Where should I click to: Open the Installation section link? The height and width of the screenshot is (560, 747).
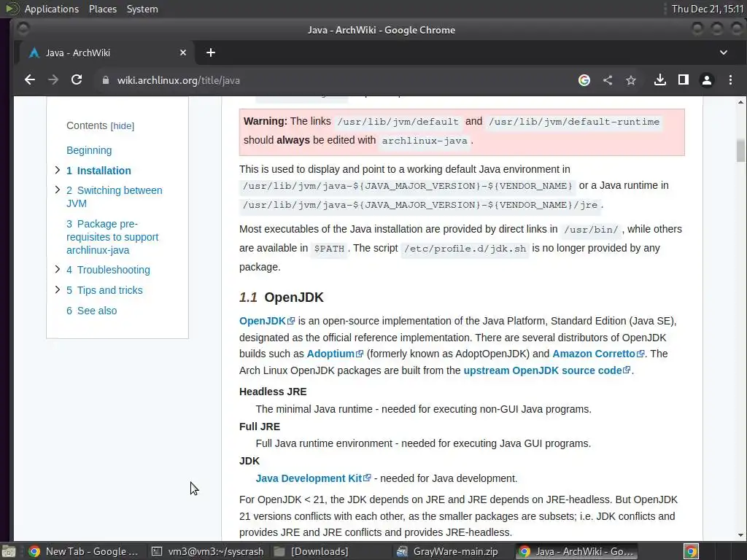(x=98, y=171)
